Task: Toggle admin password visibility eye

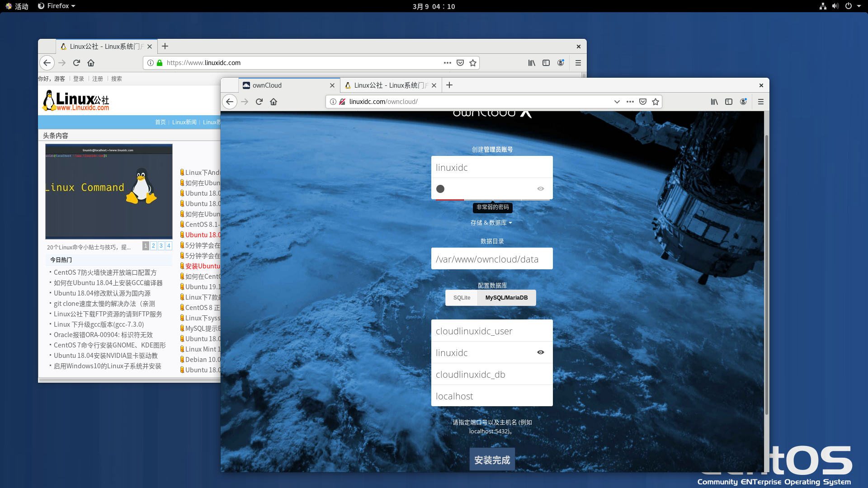Action: [x=541, y=188]
